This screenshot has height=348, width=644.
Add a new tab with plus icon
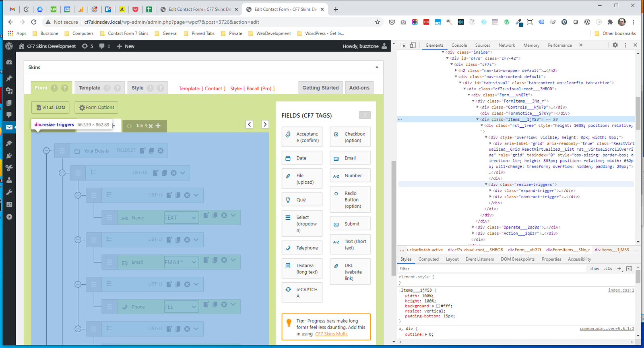click(x=158, y=126)
